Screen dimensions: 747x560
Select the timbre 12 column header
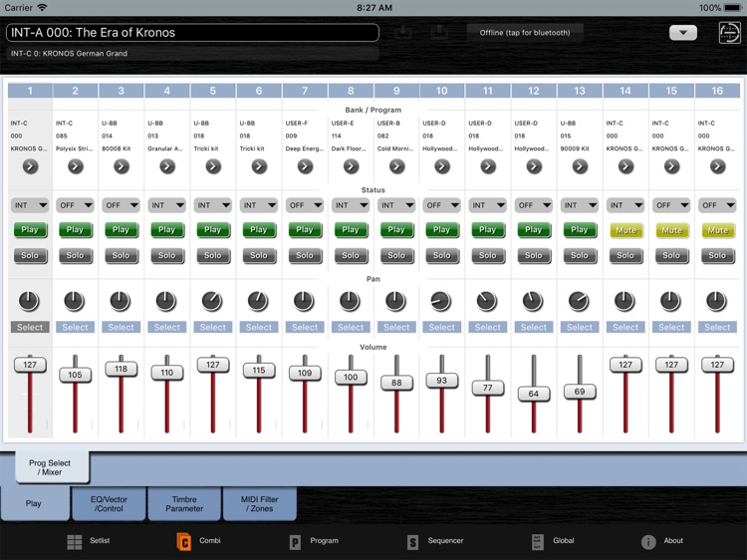click(x=534, y=91)
